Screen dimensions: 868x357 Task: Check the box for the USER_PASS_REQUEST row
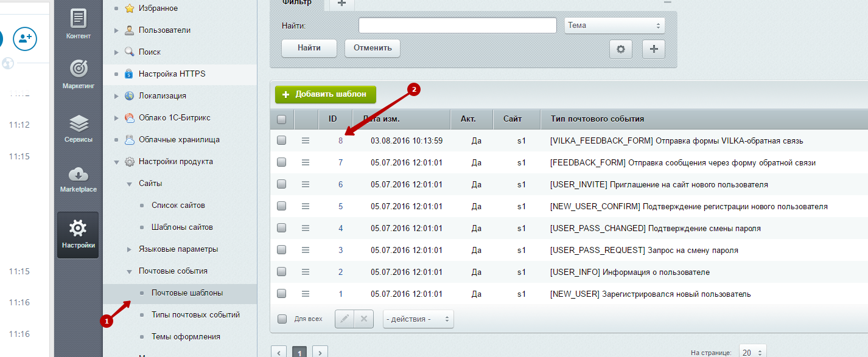[281, 250]
